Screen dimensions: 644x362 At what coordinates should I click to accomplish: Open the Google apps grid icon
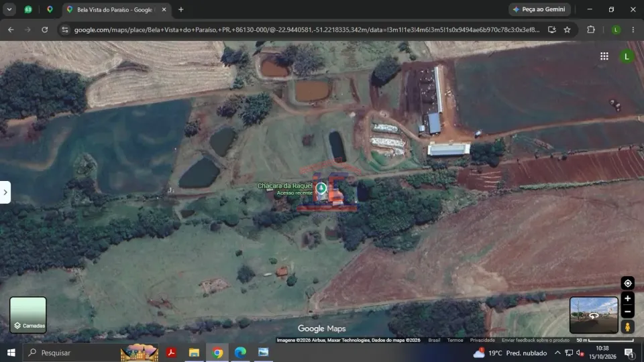[x=604, y=56]
